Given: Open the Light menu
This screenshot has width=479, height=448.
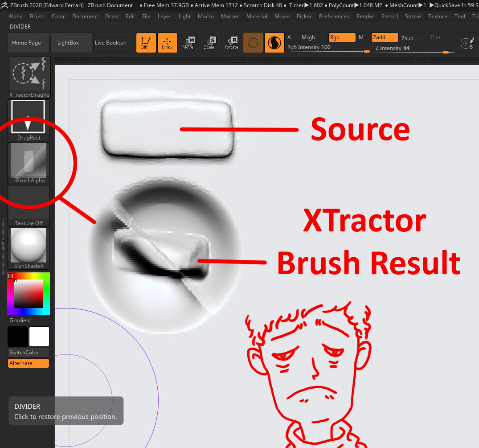Looking at the screenshot, I should tap(185, 16).
